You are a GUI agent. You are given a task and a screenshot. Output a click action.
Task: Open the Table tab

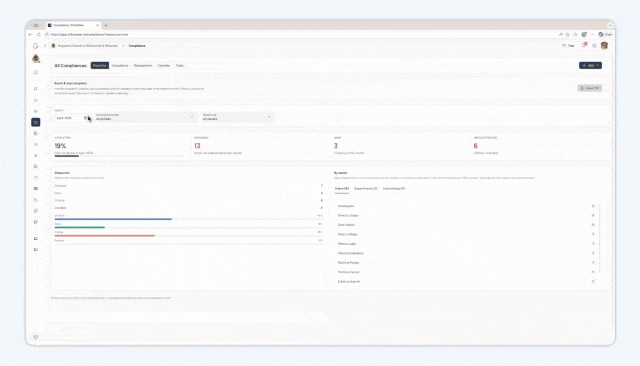[180, 65]
